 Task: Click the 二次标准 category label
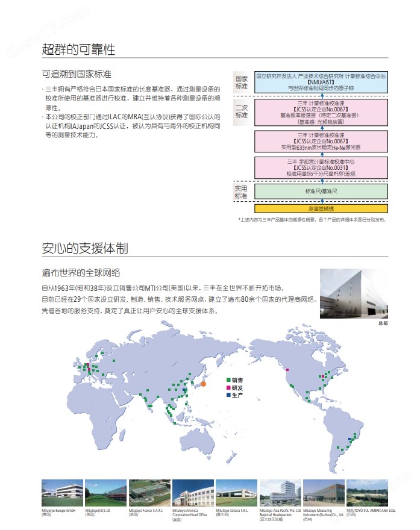click(x=242, y=111)
